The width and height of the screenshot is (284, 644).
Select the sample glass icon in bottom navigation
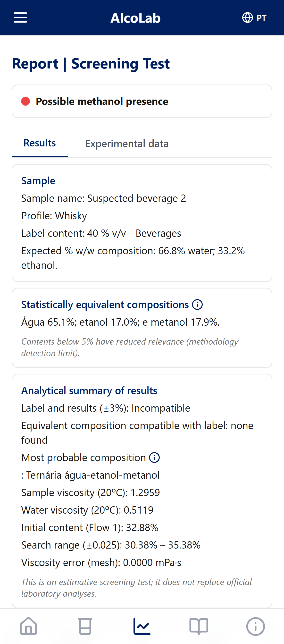click(85, 626)
